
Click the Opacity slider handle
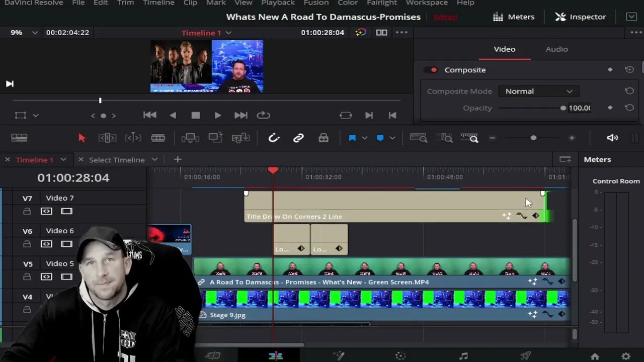point(563,108)
